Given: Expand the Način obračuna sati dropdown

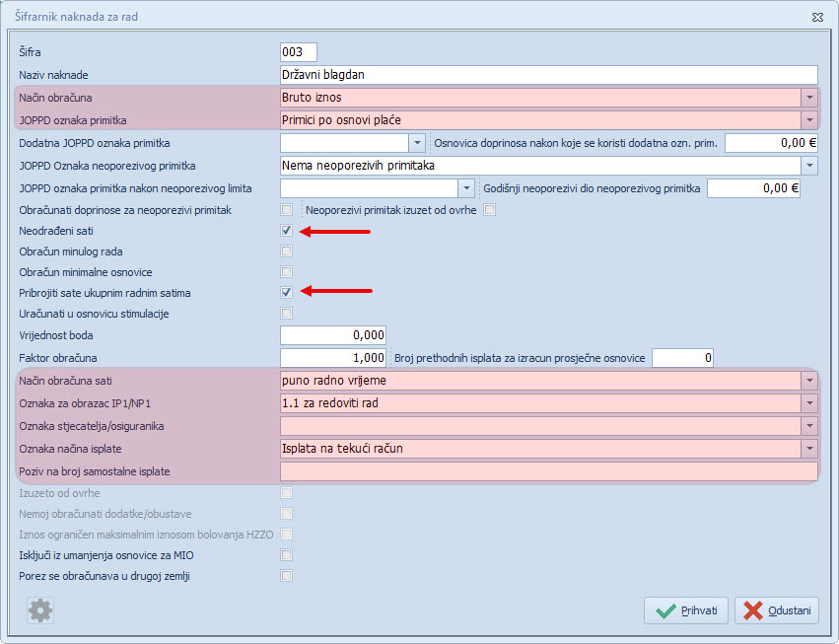Looking at the screenshot, I should 809,381.
